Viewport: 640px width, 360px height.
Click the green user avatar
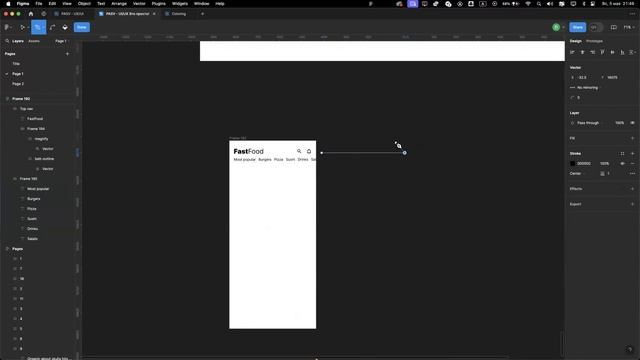[556, 27]
